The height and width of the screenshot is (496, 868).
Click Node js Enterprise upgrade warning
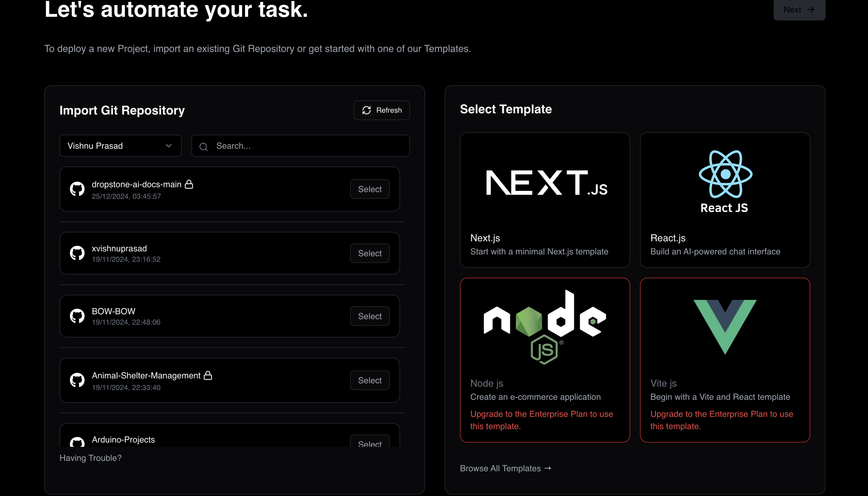(541, 420)
